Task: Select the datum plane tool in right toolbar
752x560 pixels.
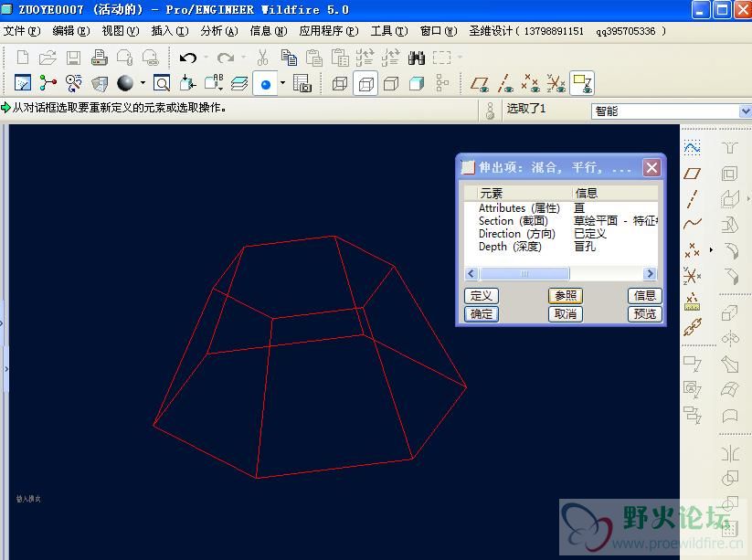Action: [692, 174]
